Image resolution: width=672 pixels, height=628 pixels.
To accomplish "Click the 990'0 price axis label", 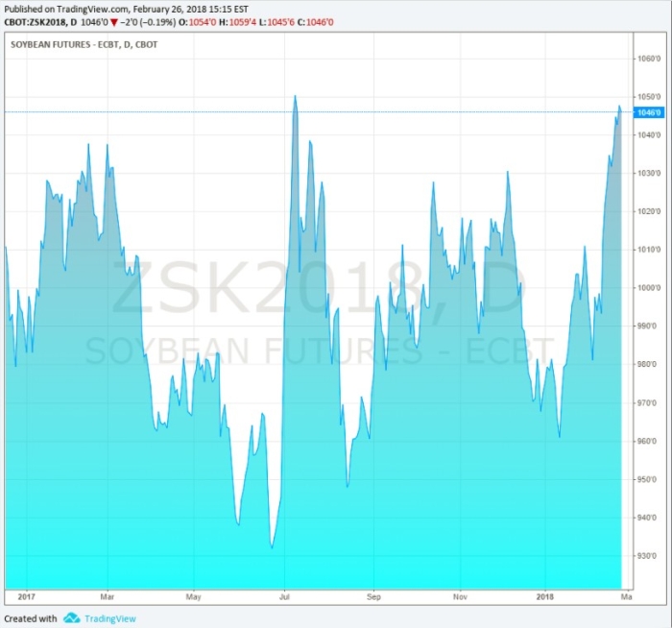I will click(x=647, y=326).
